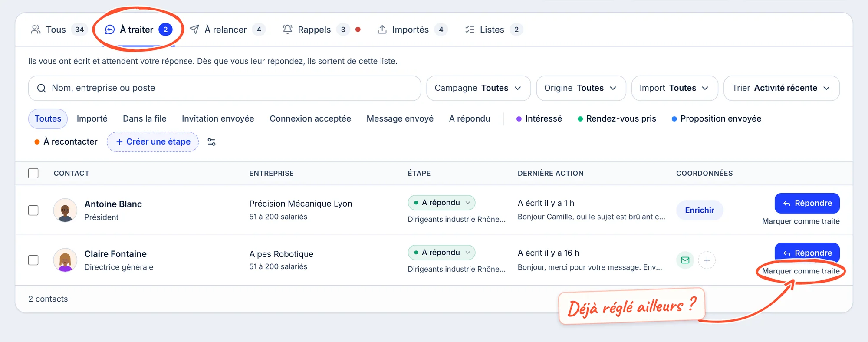Click the company name Précision Mécanique Lyon
868x342 pixels.
coord(301,204)
